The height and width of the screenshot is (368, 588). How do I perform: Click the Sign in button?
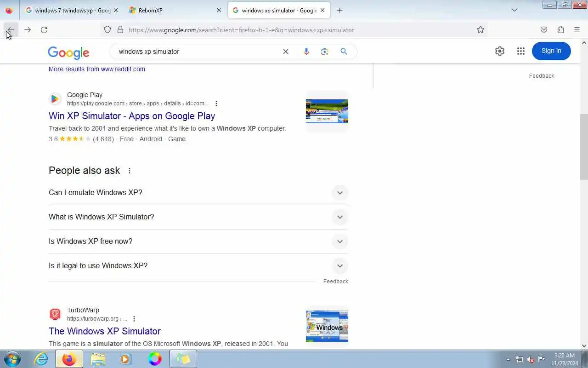[x=551, y=51]
